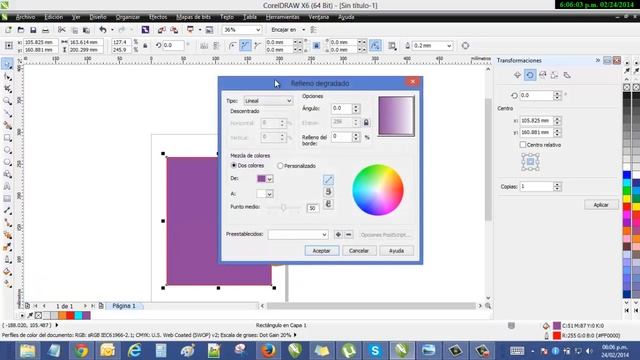The width and height of the screenshot is (640, 360).
Task: Add preset with plus button
Action: (338, 235)
